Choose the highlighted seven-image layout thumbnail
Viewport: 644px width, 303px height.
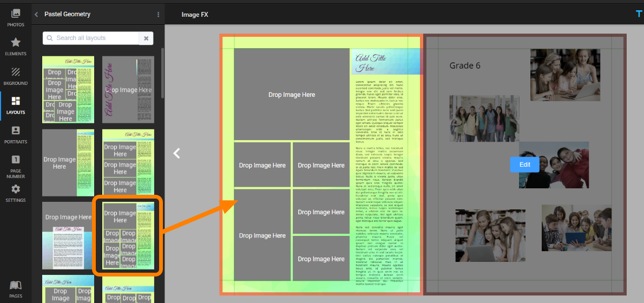pos(128,236)
